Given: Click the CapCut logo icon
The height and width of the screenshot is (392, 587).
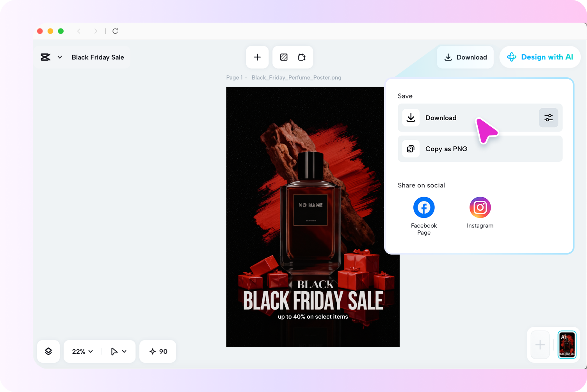Looking at the screenshot, I should tap(45, 57).
